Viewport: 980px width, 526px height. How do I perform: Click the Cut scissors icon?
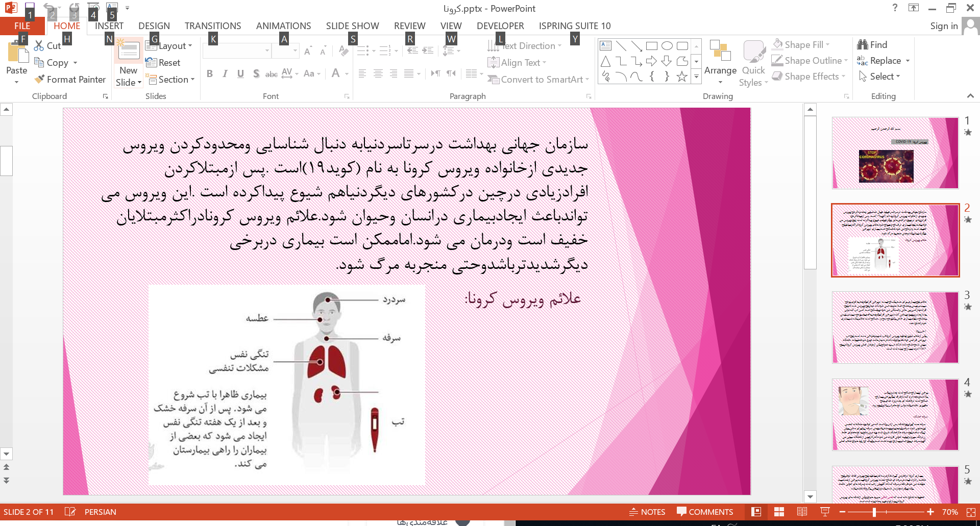39,46
